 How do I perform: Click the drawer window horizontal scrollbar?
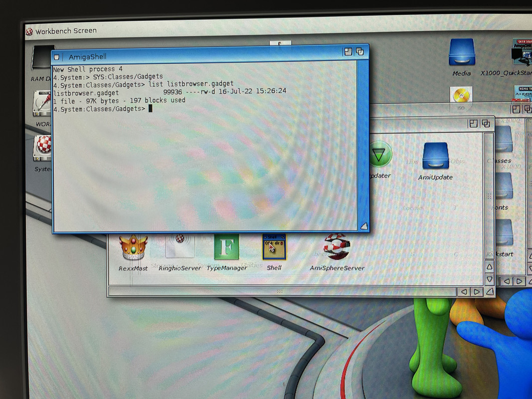[283, 291]
